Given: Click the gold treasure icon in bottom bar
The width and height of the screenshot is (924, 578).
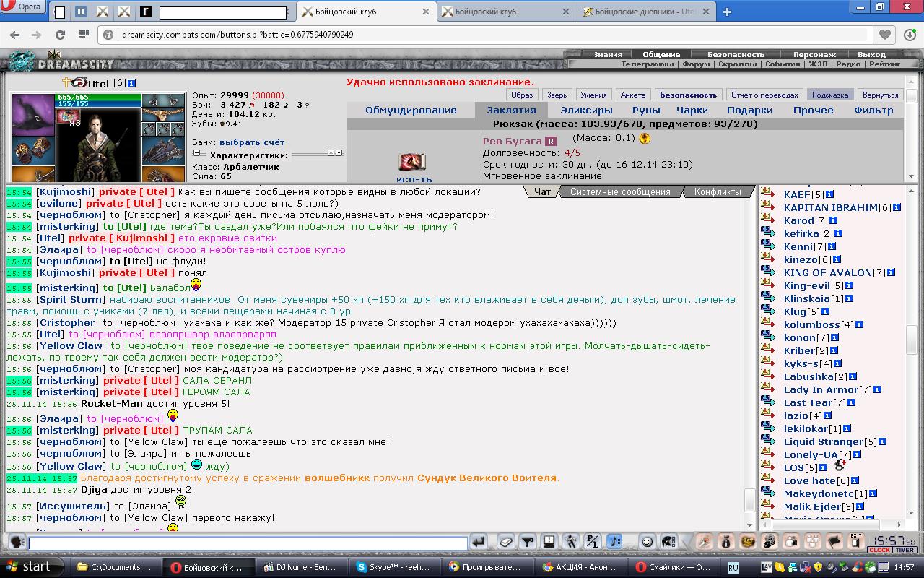Looking at the screenshot, I should point(748,541).
